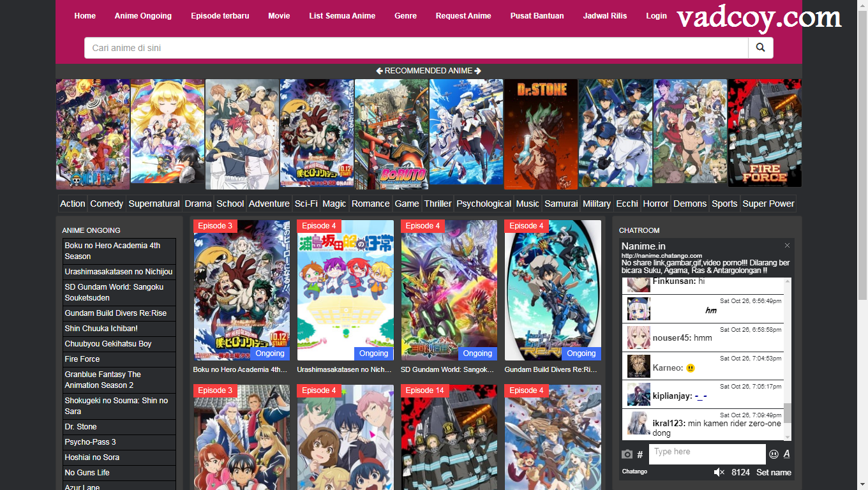Select the Action genre tag
This screenshot has width=868, height=490.
(x=73, y=204)
